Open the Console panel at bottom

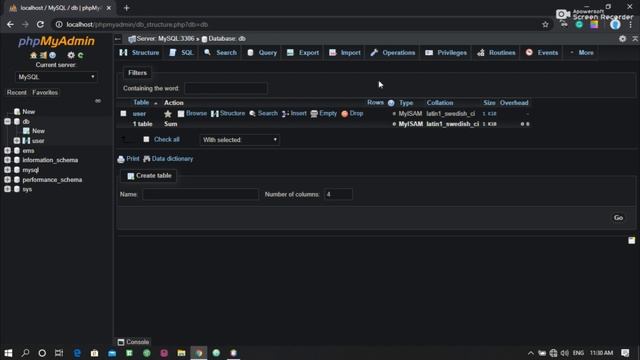click(133, 342)
